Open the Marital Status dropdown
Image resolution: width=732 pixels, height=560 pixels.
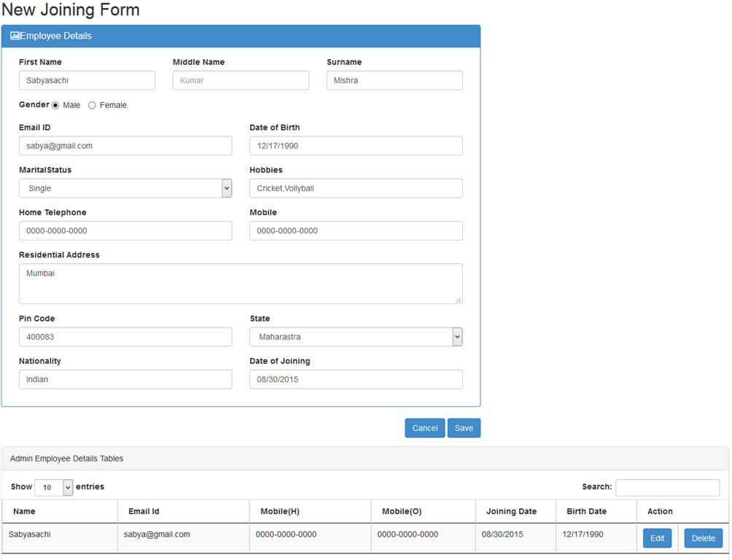[125, 188]
